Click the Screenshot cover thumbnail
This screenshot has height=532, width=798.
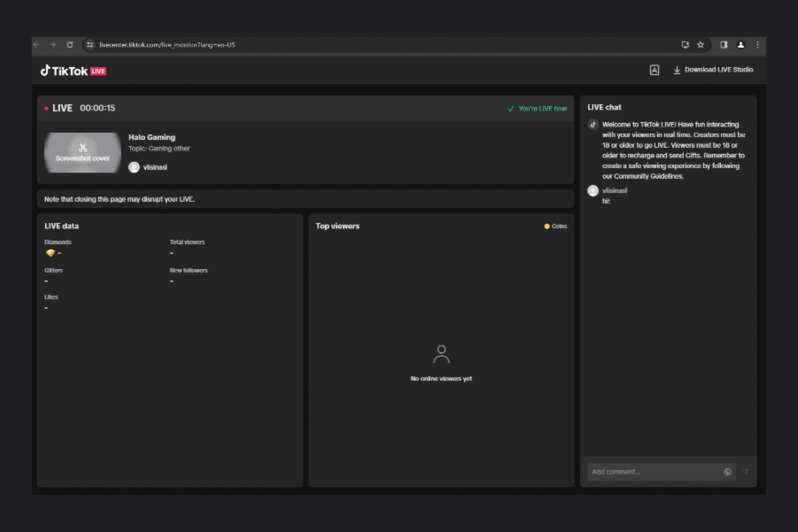tap(83, 153)
